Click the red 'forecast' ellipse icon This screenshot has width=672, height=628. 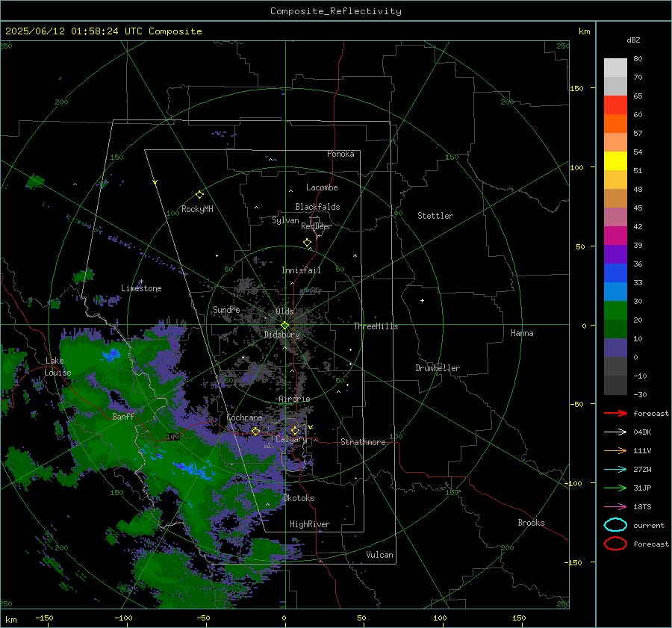615,544
